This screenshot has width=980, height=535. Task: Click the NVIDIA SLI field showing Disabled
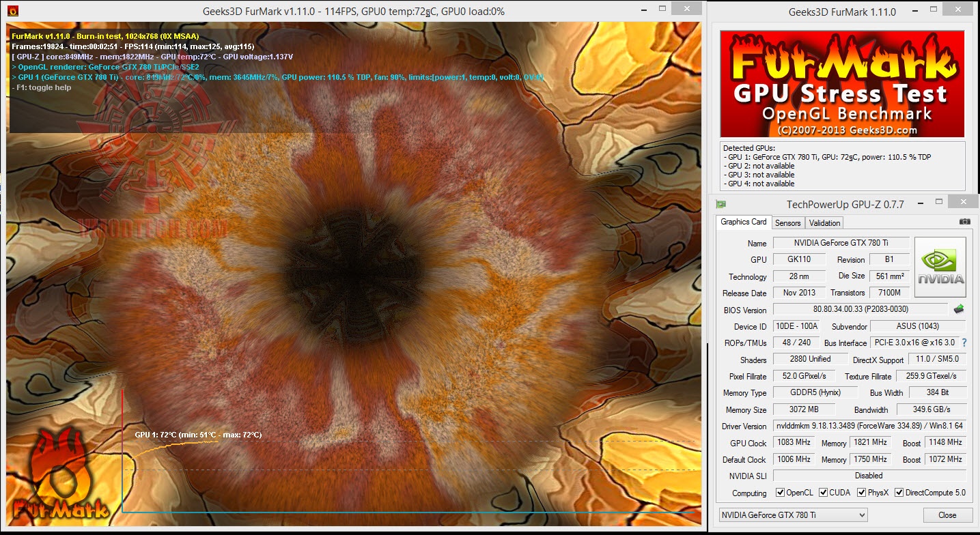click(x=869, y=476)
